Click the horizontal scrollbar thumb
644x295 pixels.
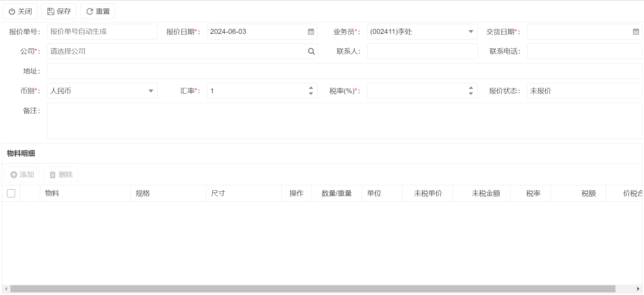[x=313, y=289]
